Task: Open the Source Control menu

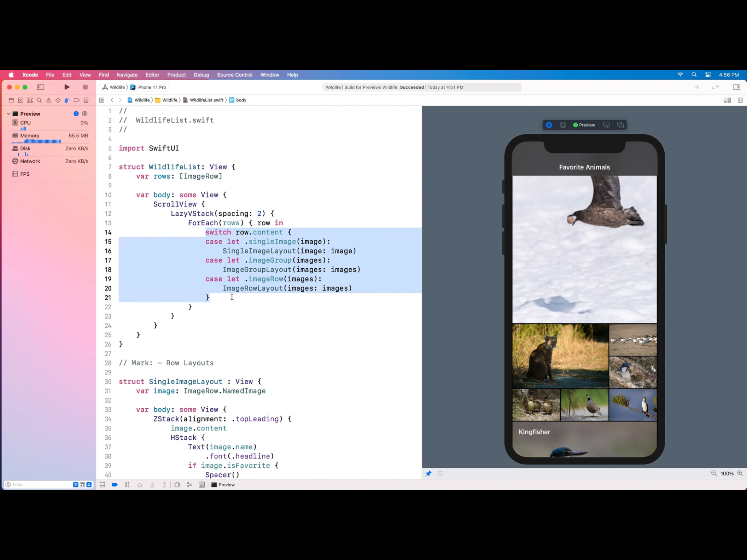Action: tap(235, 75)
